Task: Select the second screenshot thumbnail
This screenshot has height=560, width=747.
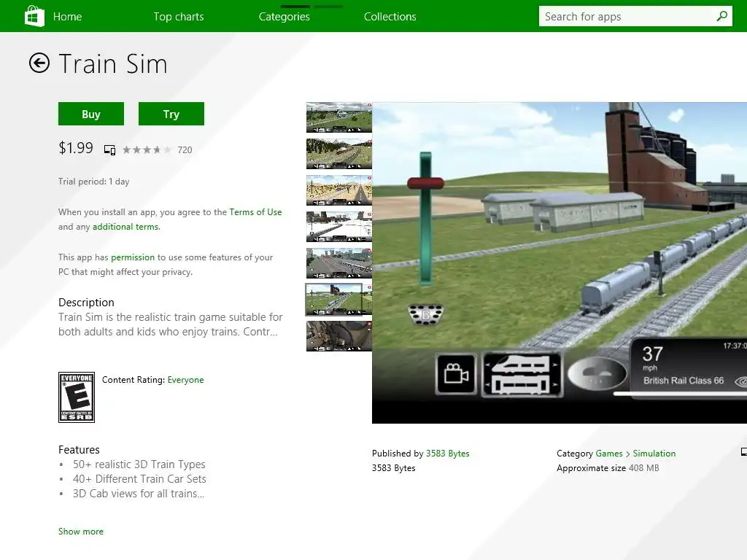Action: click(x=338, y=154)
